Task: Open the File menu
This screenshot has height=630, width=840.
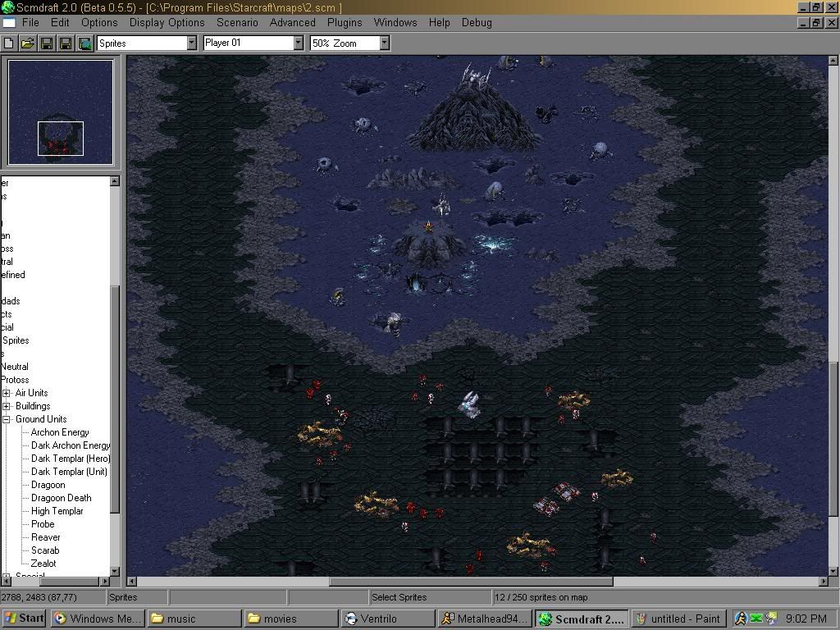Action: (x=30, y=22)
